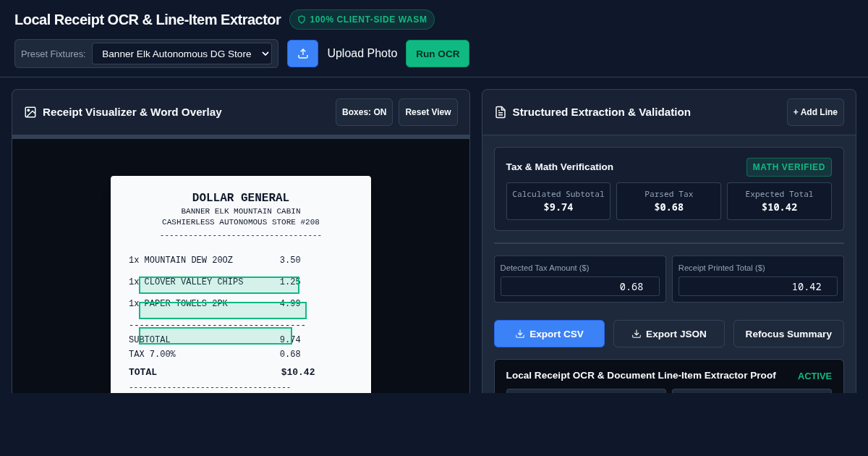Click the CLOVER VALLEY CHIPS receipt line
Screen dimensions: 868x456
[x=215, y=282]
